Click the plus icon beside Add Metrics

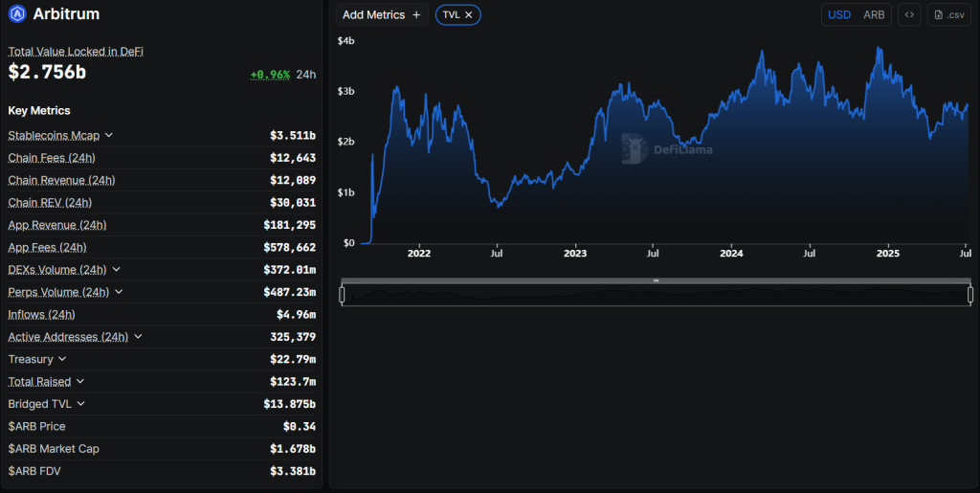[416, 15]
